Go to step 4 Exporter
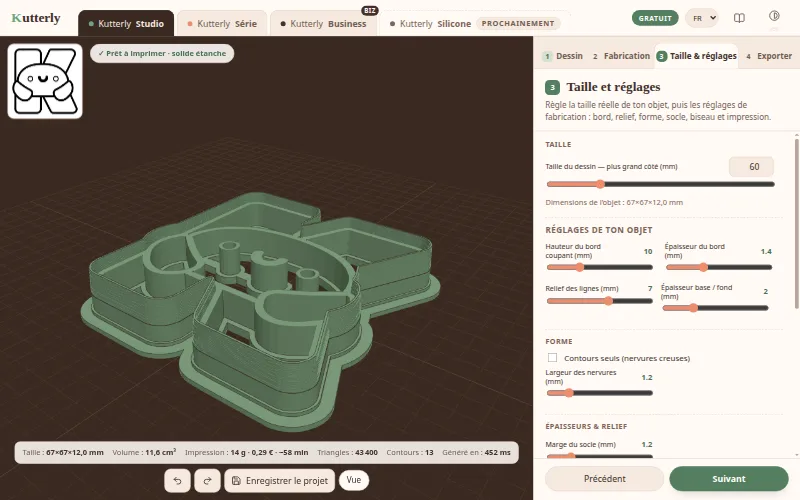This screenshot has height=500, width=800. click(x=768, y=56)
